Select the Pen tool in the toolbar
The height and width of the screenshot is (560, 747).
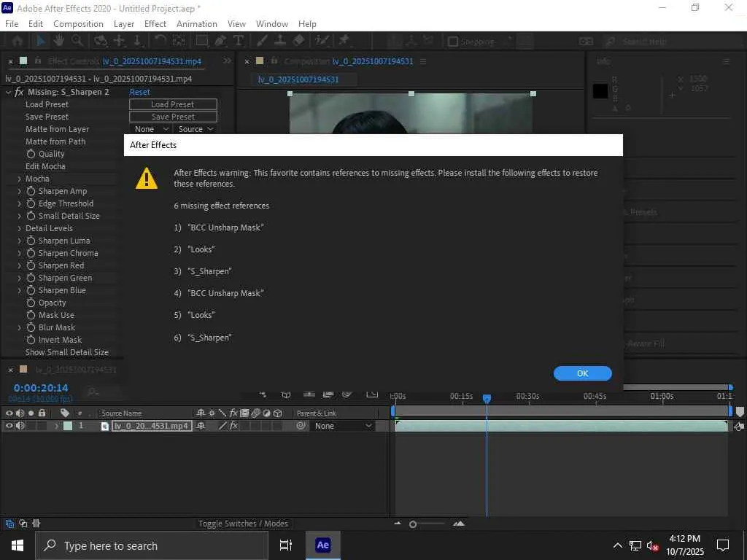220,41
